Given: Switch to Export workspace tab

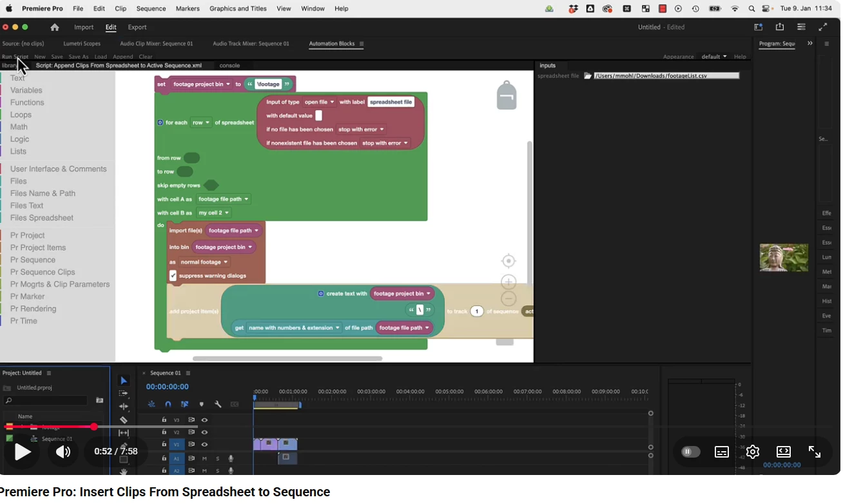Looking at the screenshot, I should tap(137, 27).
